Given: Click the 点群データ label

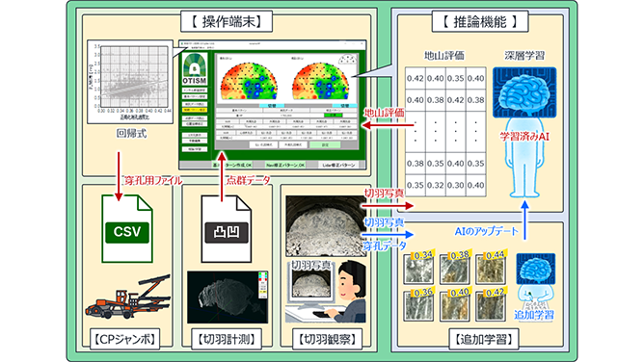Looking at the screenshot, I should tap(248, 180).
